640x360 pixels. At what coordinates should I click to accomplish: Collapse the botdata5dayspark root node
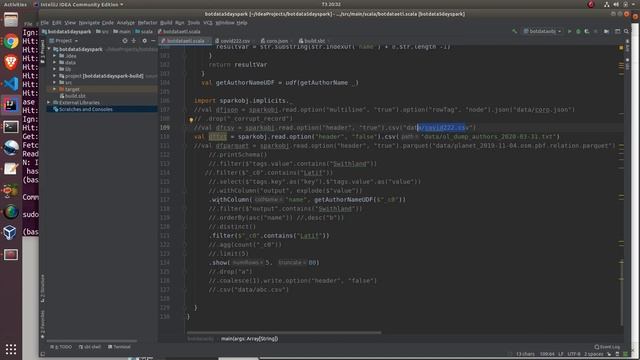(x=49, y=49)
